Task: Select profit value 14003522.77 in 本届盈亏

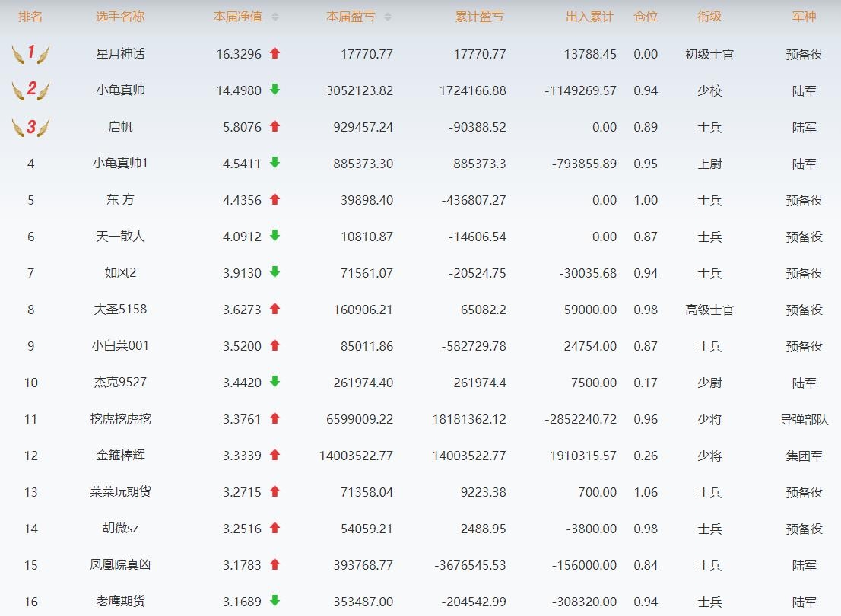Action: [356, 456]
